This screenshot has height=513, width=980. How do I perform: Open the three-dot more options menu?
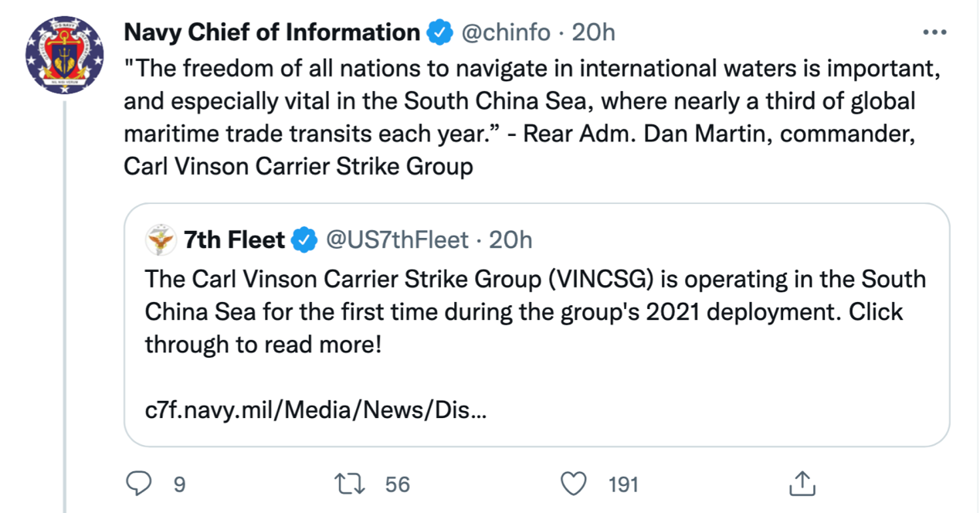(934, 32)
